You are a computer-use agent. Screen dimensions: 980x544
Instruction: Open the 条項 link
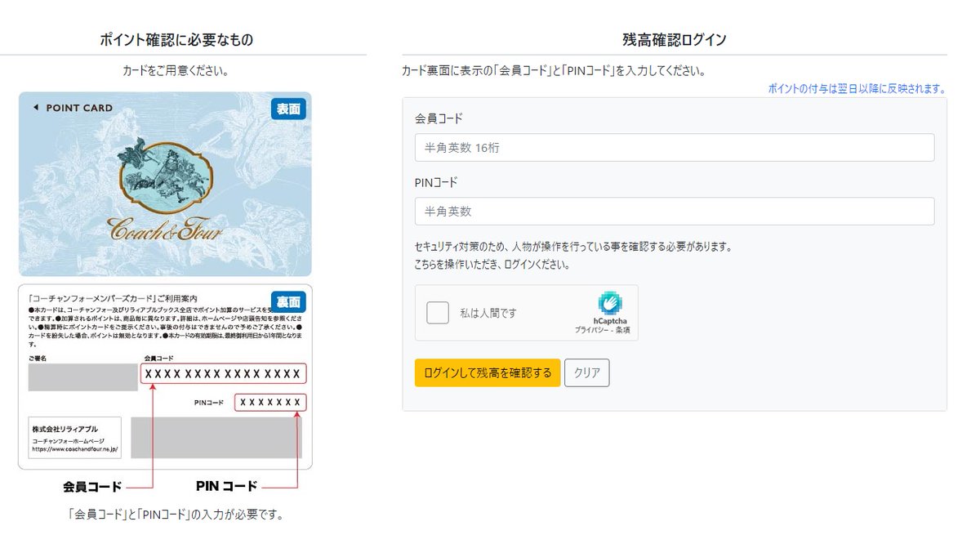[624, 331]
